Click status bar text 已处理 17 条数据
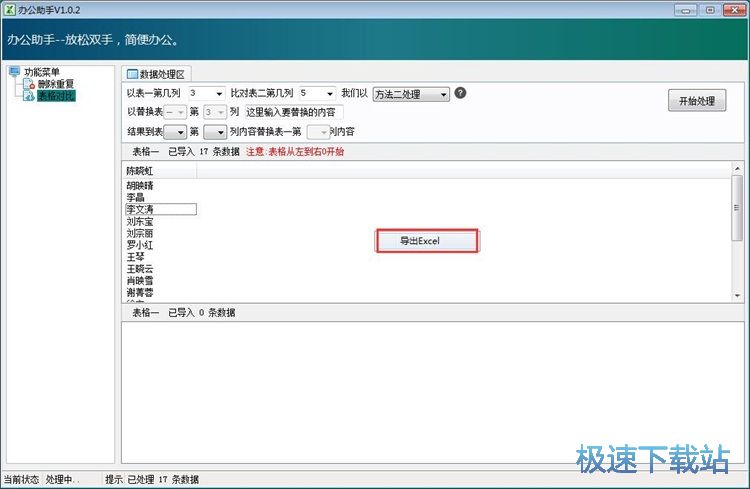Image resolution: width=750 pixels, height=489 pixels. [x=163, y=479]
